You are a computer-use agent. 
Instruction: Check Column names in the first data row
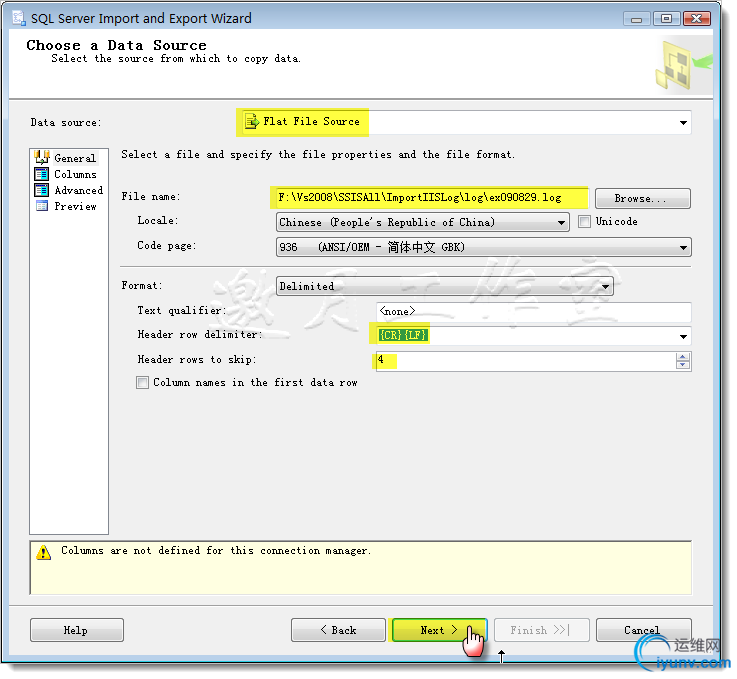click(x=142, y=383)
